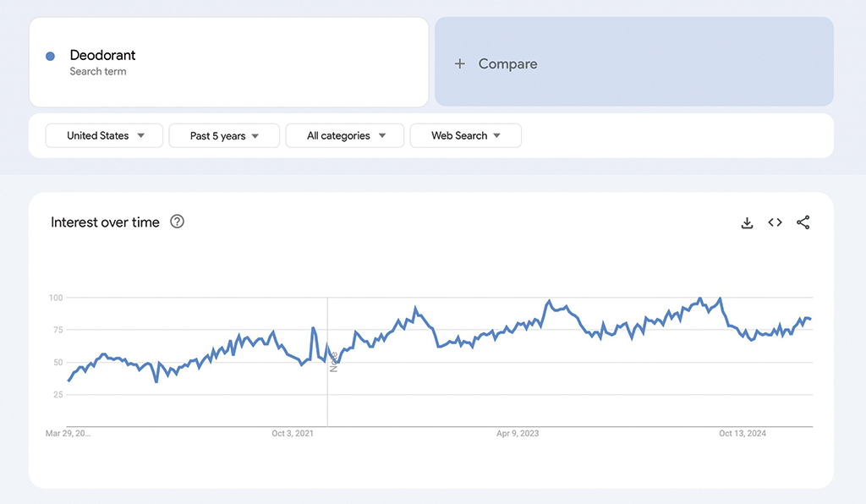Click the Compare label to add a term
Screen dimensions: 866x504
(507, 63)
